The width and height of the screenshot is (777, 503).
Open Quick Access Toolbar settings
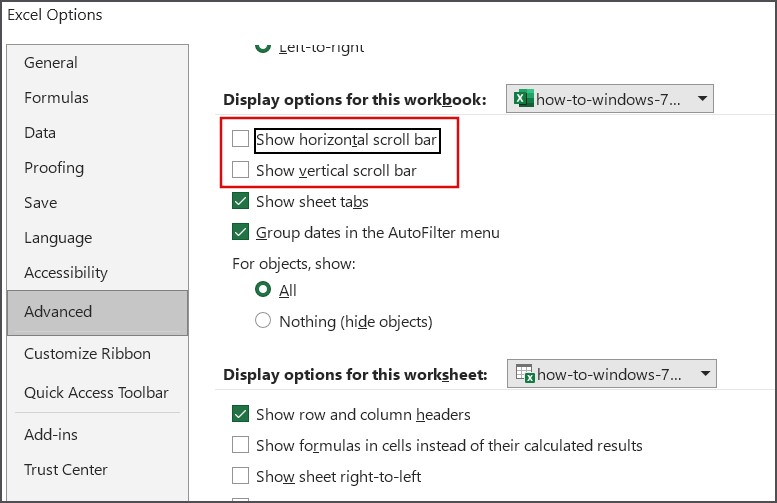(x=96, y=392)
